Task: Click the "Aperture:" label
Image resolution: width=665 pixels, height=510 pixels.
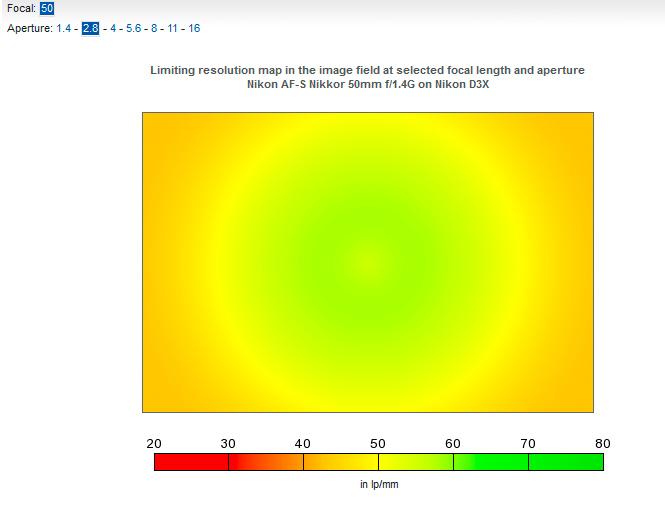Action: (x=30, y=28)
